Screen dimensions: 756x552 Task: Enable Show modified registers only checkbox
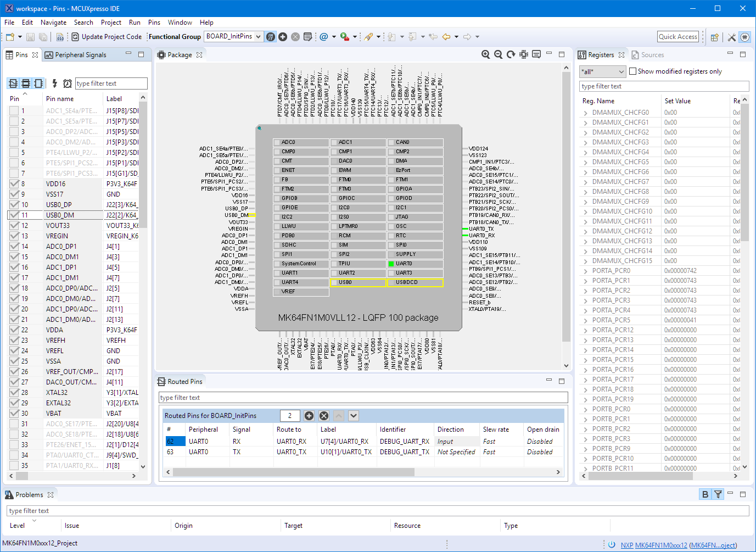[632, 71]
